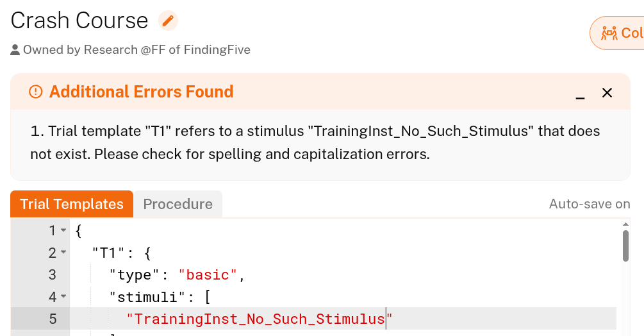This screenshot has width=644, height=336.
Task: Switch to the Trial Templates tab
Action: (x=72, y=204)
